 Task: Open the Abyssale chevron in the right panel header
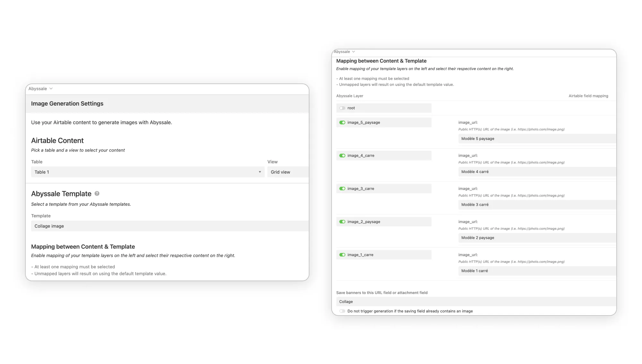coord(353,52)
